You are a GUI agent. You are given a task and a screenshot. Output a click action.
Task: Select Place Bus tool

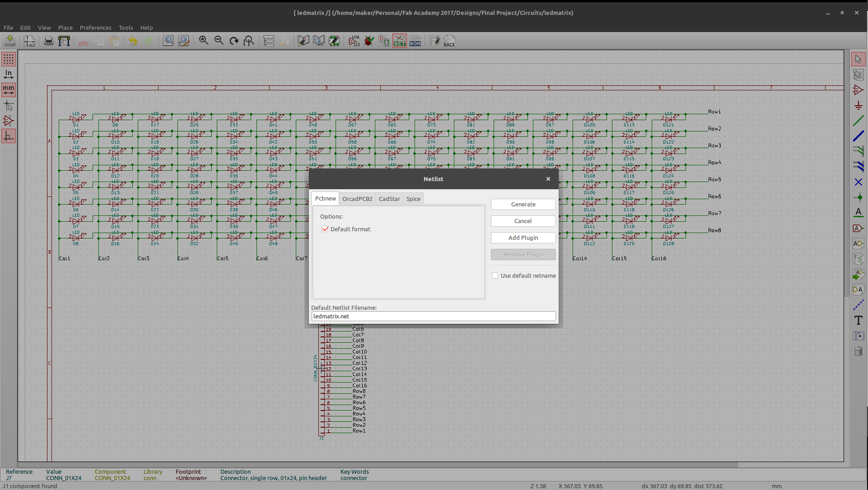[859, 136]
